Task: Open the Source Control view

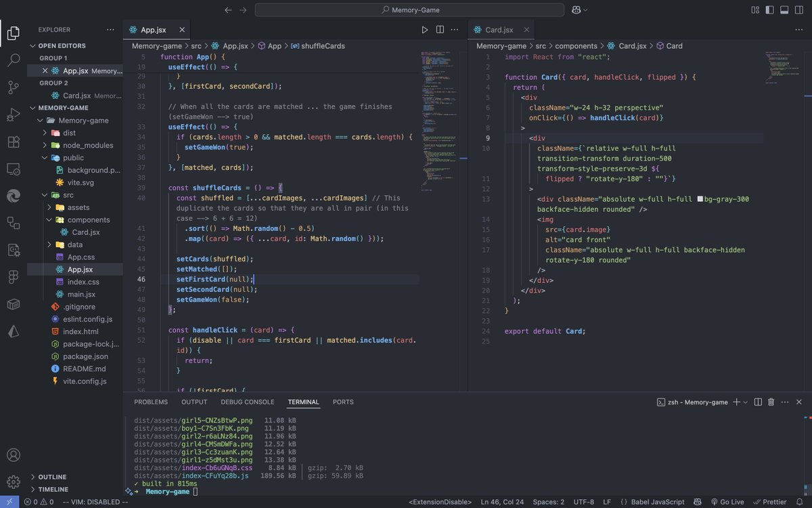Action: (14, 87)
